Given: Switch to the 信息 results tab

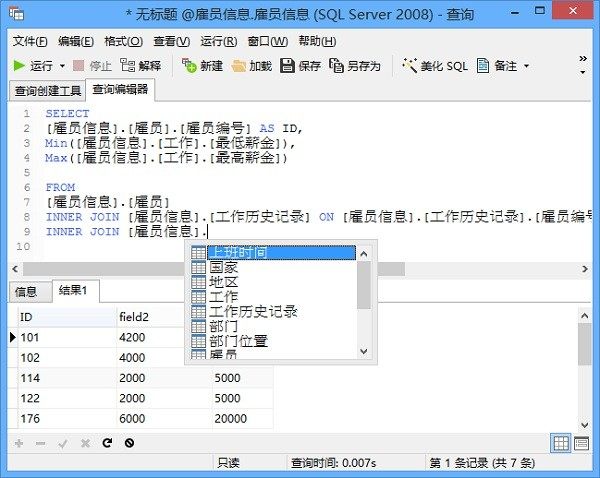Looking at the screenshot, I should click(26, 291).
